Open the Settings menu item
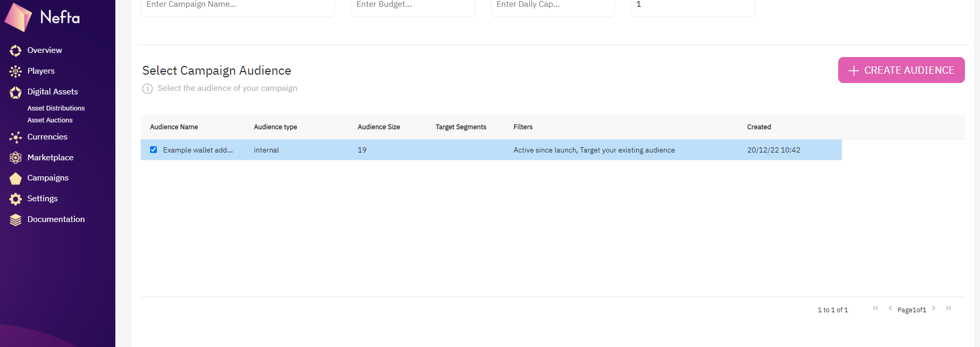This screenshot has width=980, height=347. point(43,199)
